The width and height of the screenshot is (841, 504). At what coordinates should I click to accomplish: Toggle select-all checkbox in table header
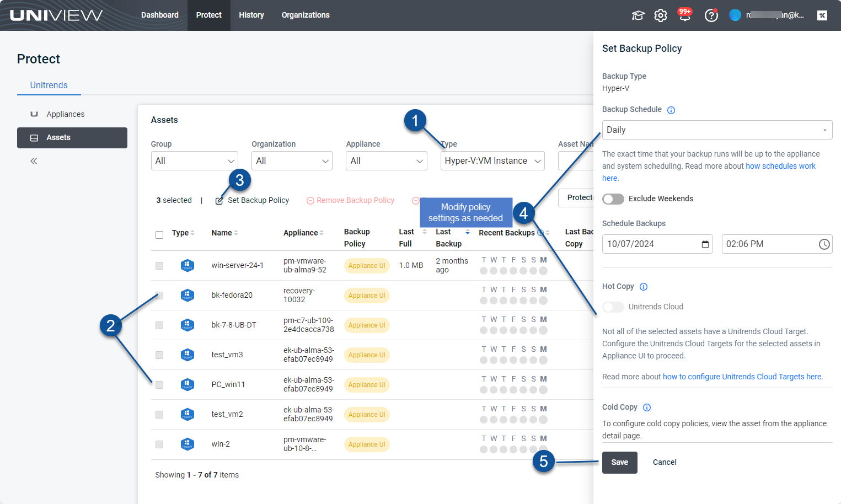(x=159, y=235)
